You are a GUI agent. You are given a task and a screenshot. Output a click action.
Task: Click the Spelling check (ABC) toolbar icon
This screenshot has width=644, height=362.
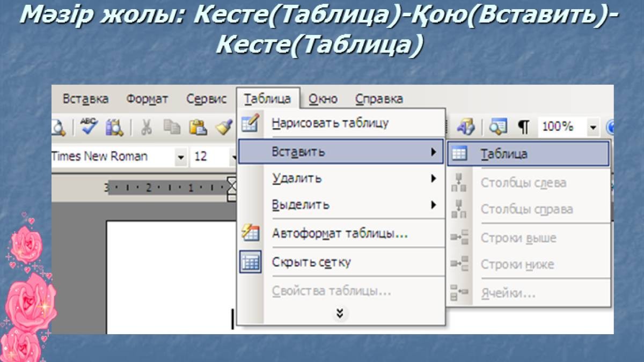(89, 127)
